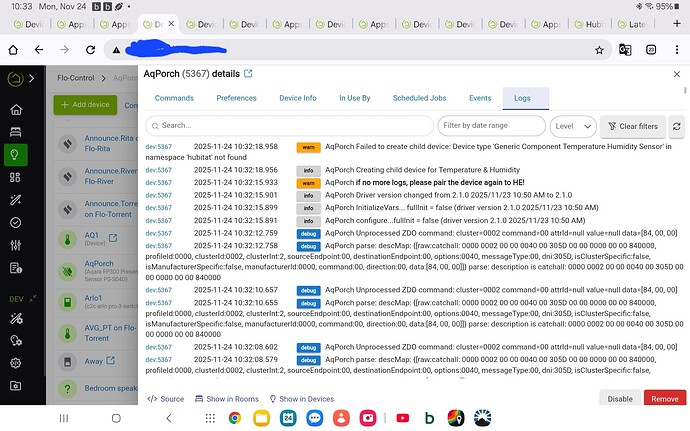690x431 pixels.
Task: Open the browser translate icon
Action: 625,50
